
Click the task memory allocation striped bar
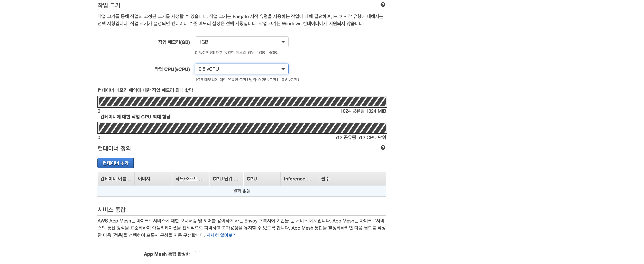pyautogui.click(x=242, y=101)
